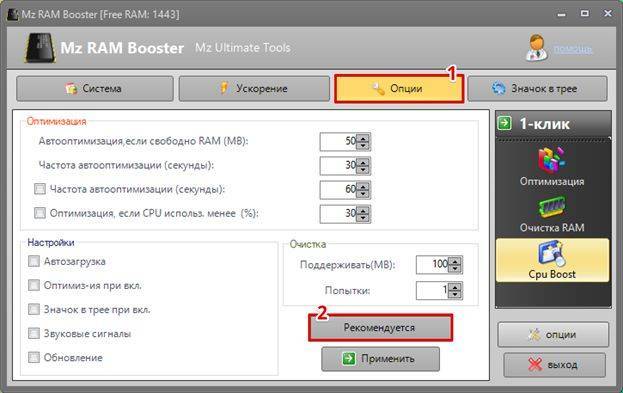
Task: Switch to the Ускорение tab
Action: (x=254, y=89)
